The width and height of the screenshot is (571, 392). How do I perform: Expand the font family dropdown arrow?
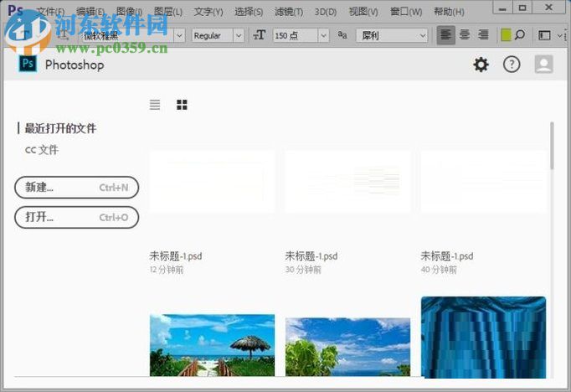(179, 36)
